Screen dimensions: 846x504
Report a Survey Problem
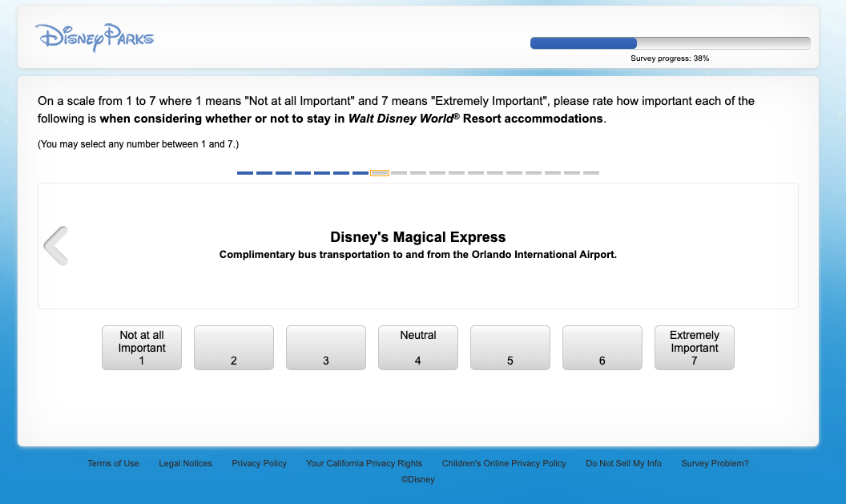(715, 463)
